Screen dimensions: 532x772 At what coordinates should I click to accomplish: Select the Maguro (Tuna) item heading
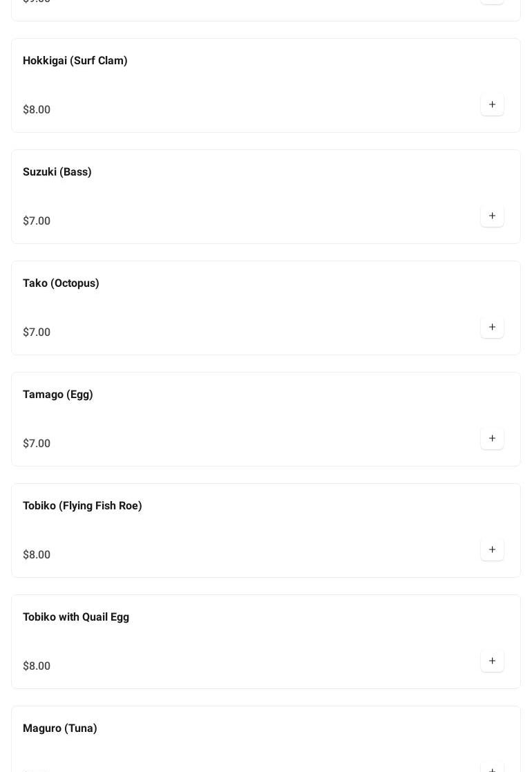[60, 728]
